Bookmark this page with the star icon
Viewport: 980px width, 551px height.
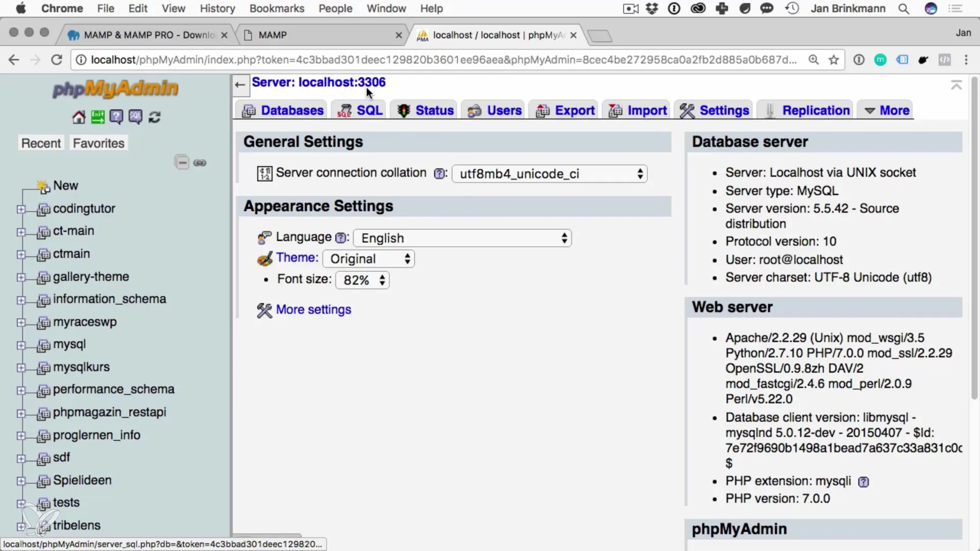point(834,60)
